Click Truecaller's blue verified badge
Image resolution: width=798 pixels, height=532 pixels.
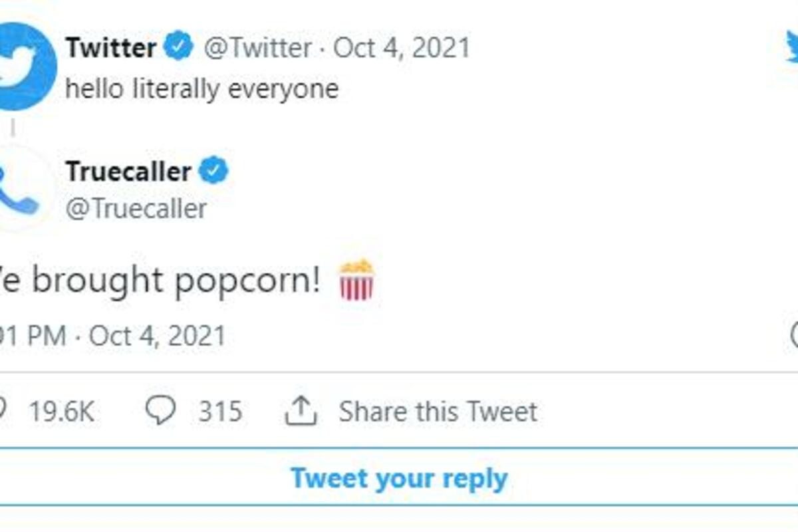[214, 171]
